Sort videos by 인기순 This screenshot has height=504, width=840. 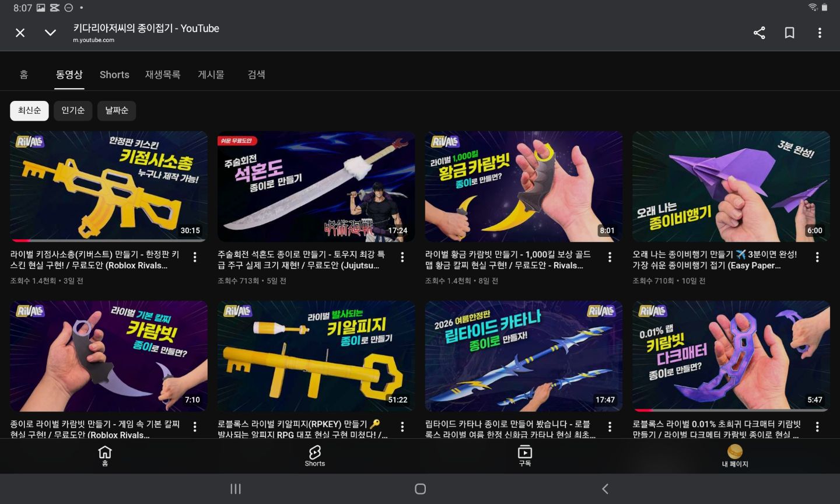[x=73, y=110]
